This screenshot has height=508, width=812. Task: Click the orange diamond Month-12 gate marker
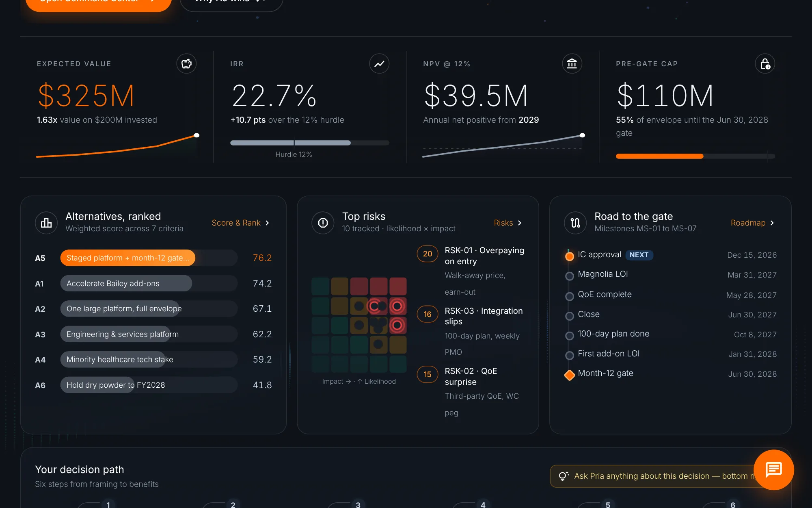click(570, 375)
